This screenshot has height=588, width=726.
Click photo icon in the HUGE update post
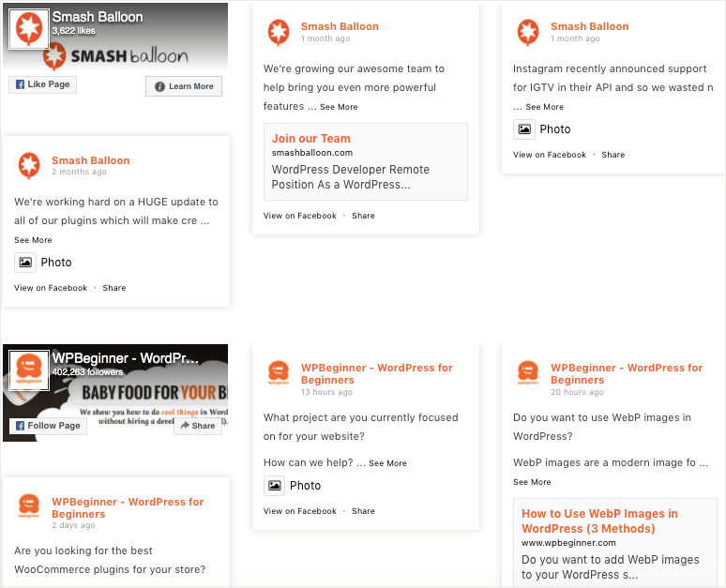point(25,263)
